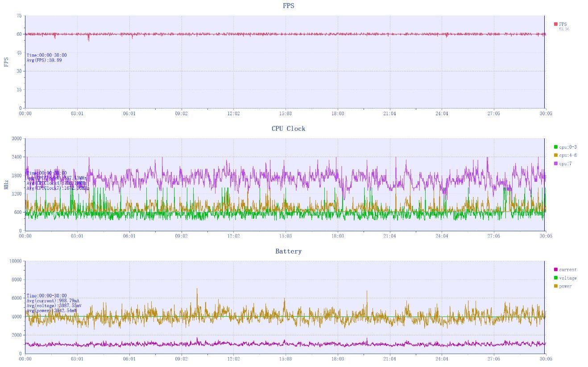Click 21:04 tick under Battery chart
Viewport: 588px width, 367px height.
click(x=389, y=359)
